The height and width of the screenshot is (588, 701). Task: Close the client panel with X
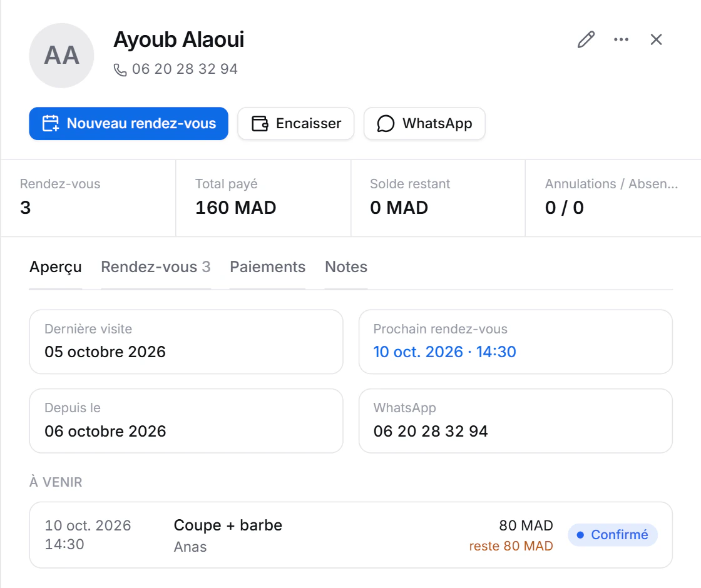pyautogui.click(x=656, y=39)
